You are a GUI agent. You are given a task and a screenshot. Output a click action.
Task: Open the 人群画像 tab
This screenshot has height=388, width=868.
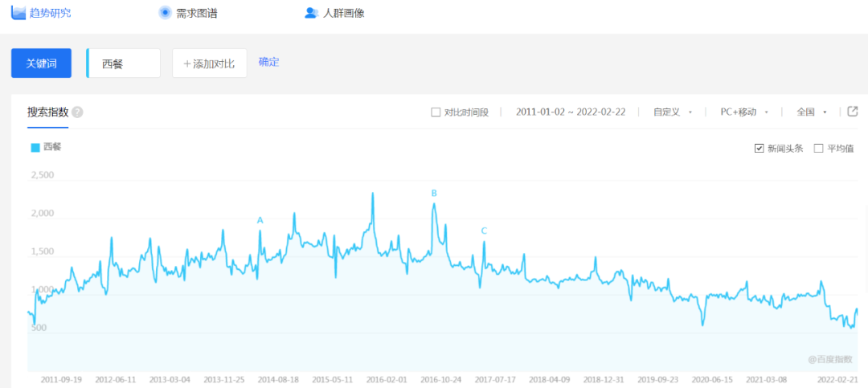tap(343, 13)
